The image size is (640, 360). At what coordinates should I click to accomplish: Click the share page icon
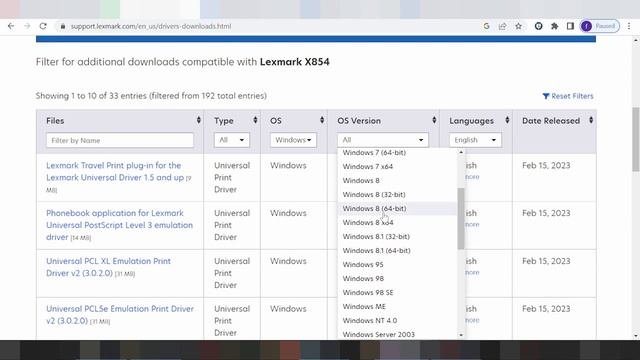(x=502, y=26)
